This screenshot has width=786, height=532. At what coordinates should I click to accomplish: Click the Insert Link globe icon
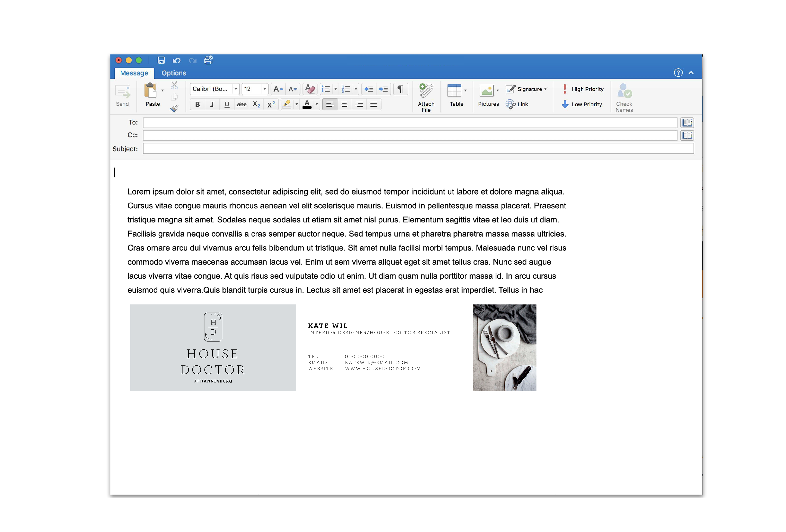[x=510, y=104]
